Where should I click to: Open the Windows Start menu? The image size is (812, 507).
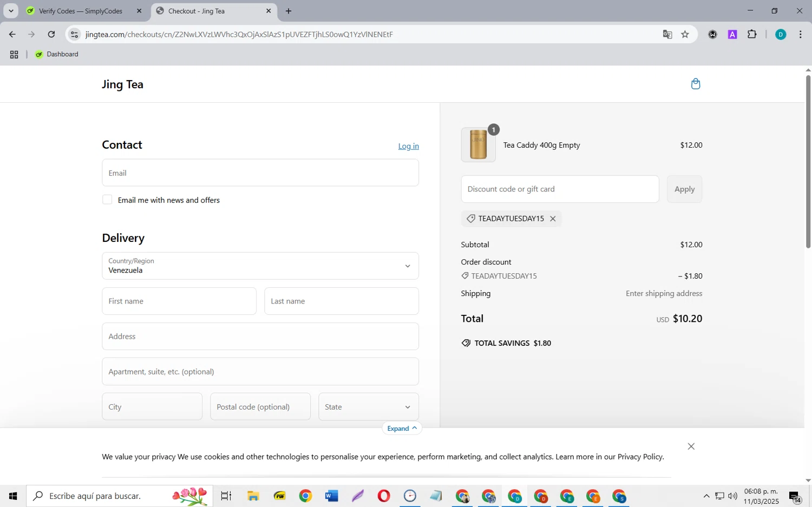(x=13, y=496)
